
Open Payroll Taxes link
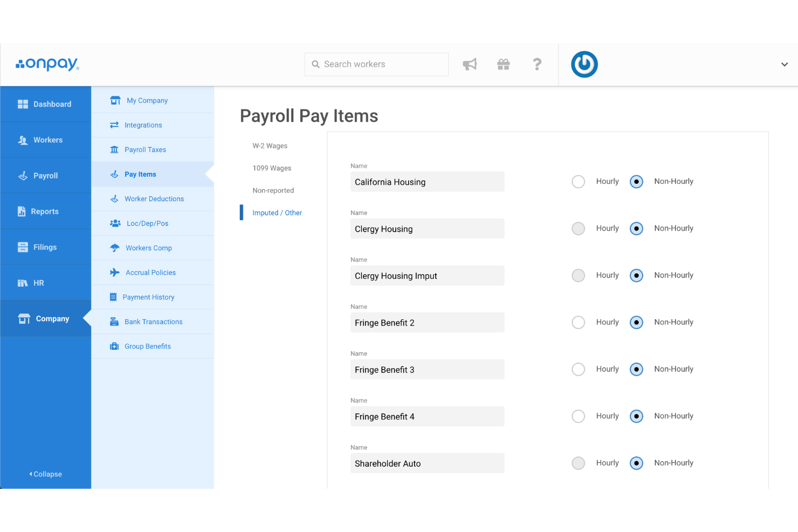tap(146, 150)
